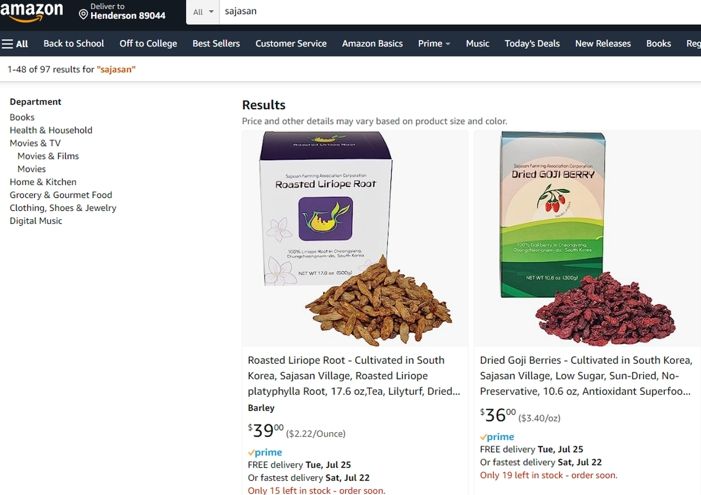Expand the All search category dropdown
The width and height of the screenshot is (701, 495).
coord(203,12)
